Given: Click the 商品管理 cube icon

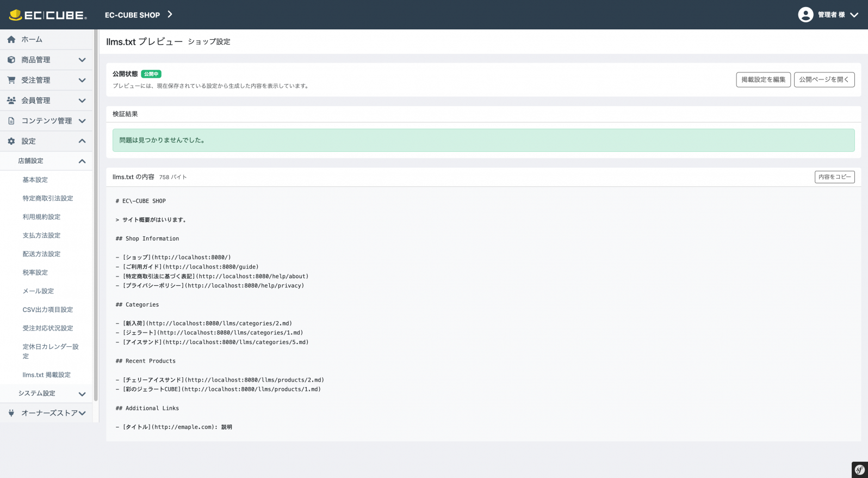Looking at the screenshot, I should click(x=11, y=60).
